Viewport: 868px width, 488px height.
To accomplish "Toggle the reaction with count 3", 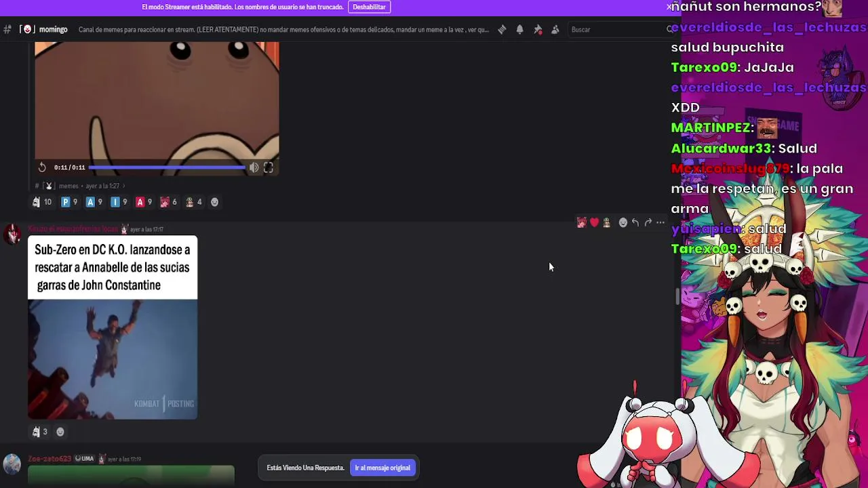I will tap(39, 432).
